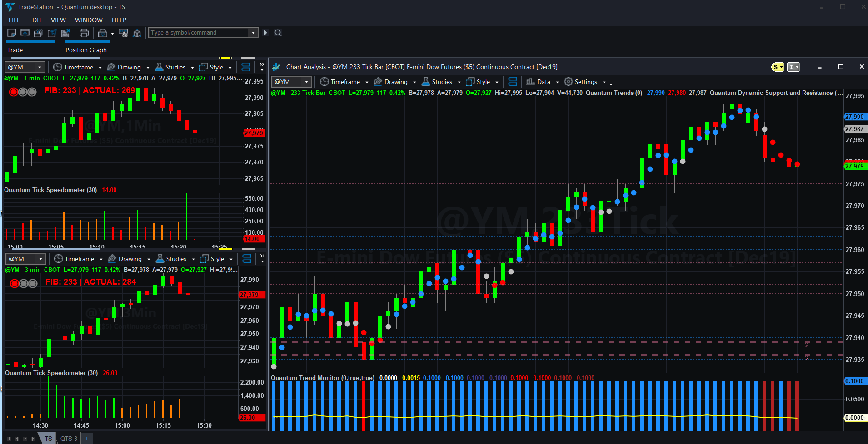Viewport: 868px width, 444px height.
Task: Click the Trade shortcut label
Action: point(15,50)
